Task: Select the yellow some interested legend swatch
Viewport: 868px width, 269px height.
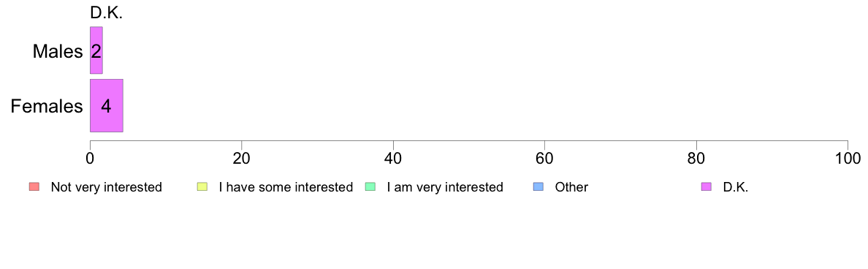Action: coord(202,187)
